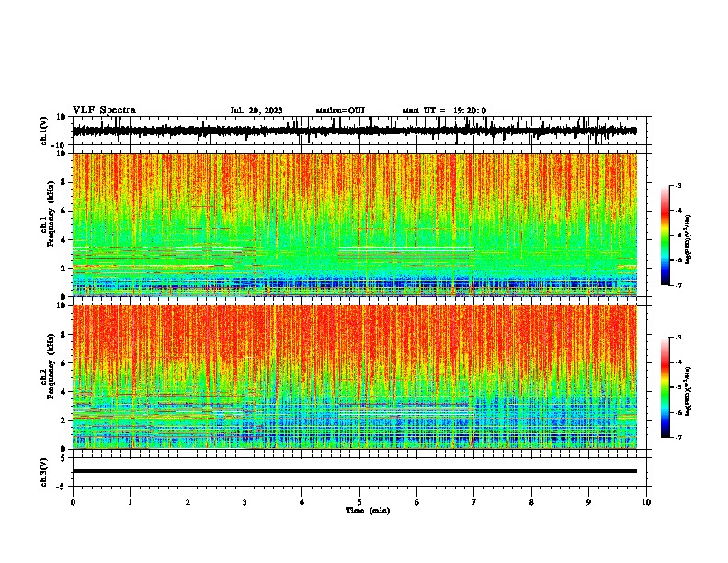Click the "-3" label on the ch.1 color bar

[x=677, y=186]
